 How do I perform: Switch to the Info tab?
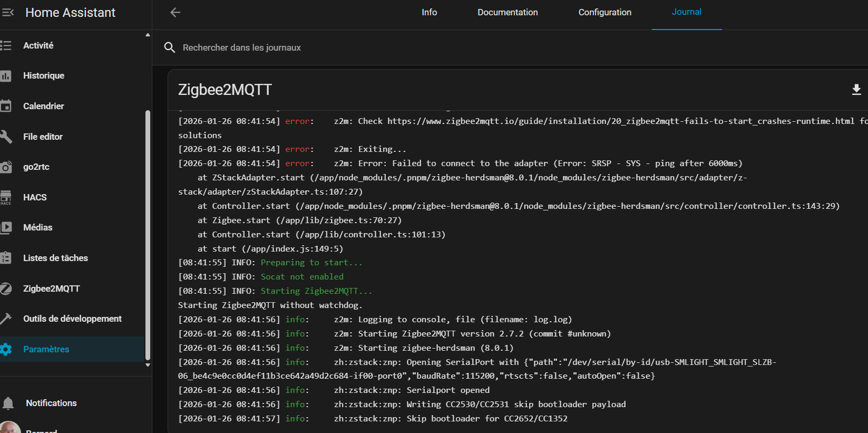point(429,12)
